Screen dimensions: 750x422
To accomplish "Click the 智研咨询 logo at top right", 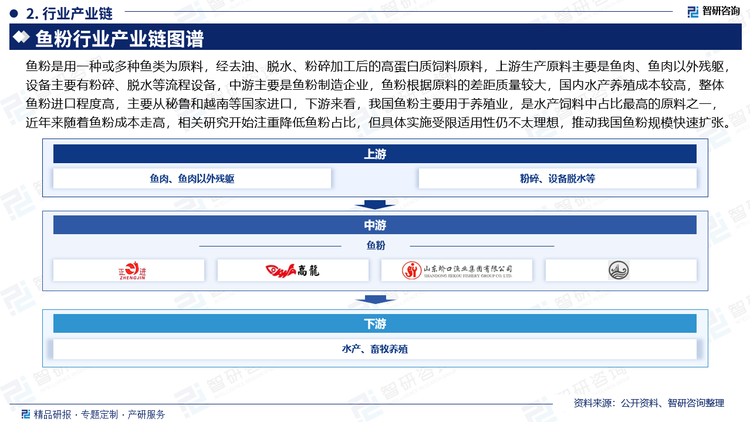I will pyautogui.click(x=713, y=11).
